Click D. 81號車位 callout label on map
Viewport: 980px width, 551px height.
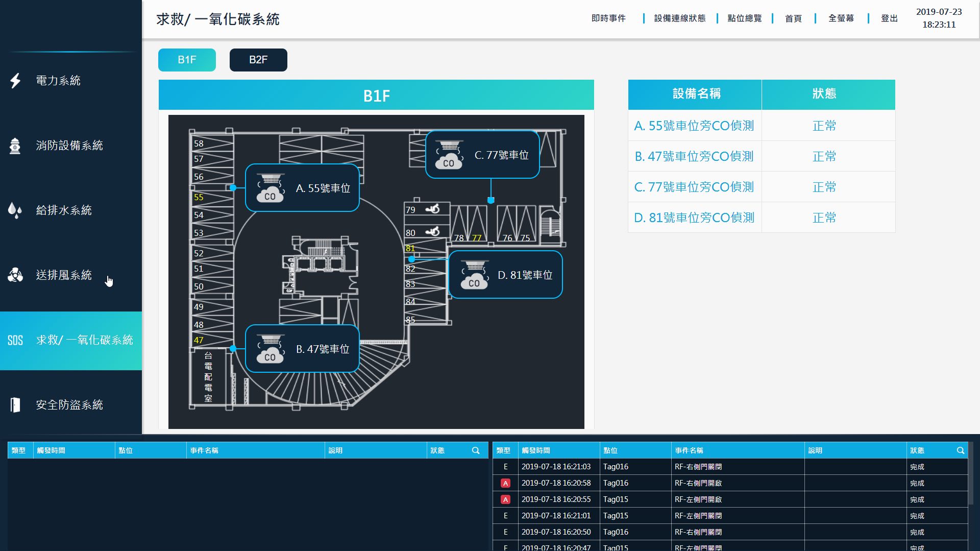(525, 275)
